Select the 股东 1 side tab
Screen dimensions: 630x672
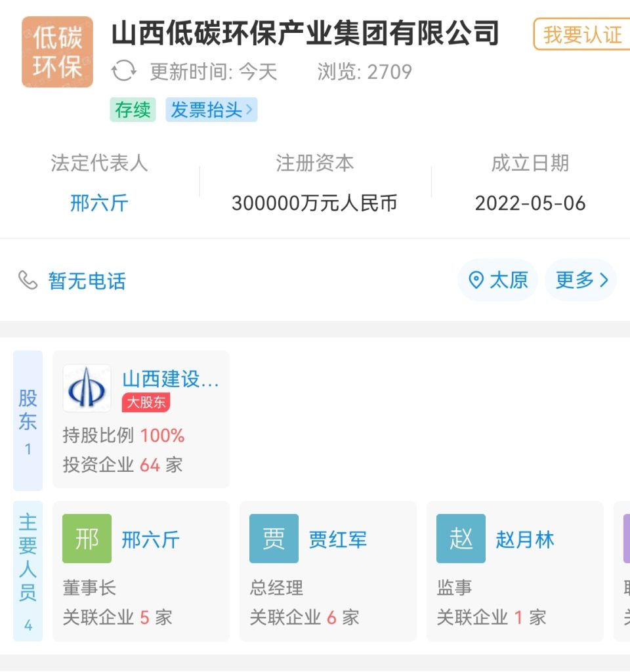28,421
